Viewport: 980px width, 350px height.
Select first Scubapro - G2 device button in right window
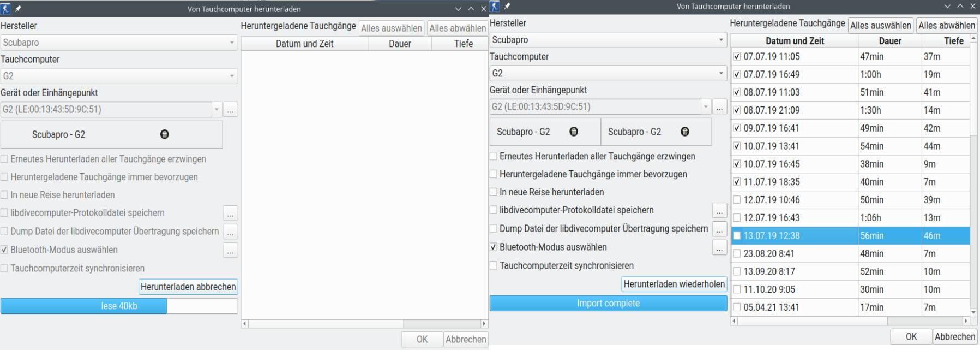pyautogui.click(x=545, y=132)
